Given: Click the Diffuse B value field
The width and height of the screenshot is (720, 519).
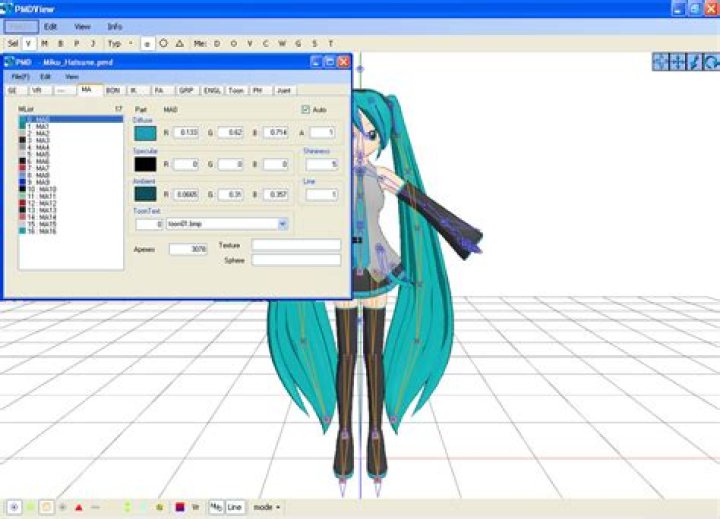Looking at the screenshot, I should click(x=276, y=133).
